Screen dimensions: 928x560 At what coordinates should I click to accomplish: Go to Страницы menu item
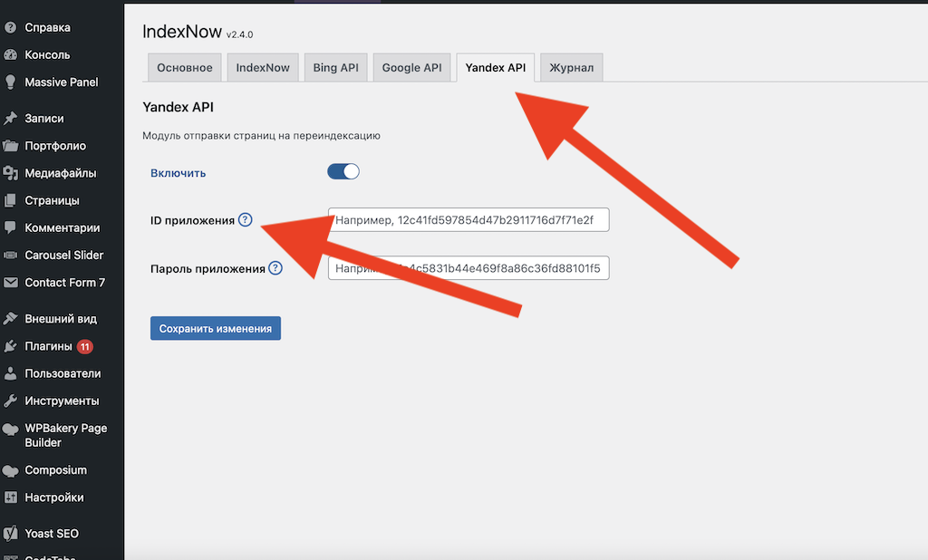coord(52,200)
